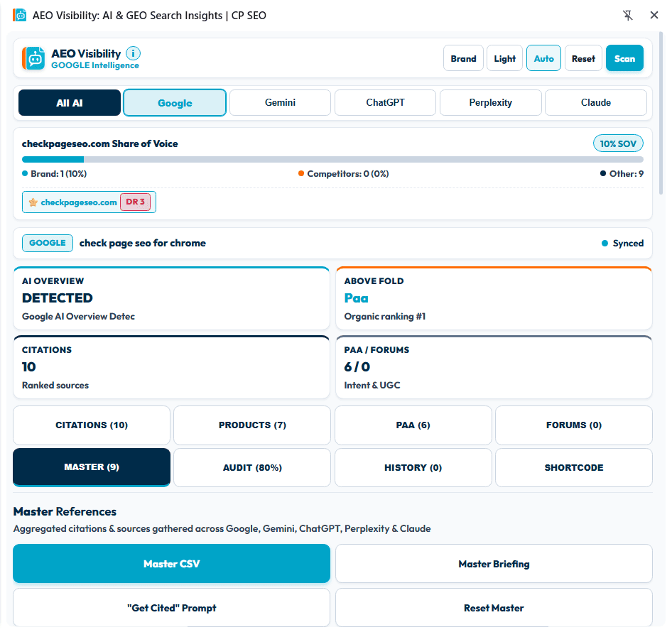The height and width of the screenshot is (632, 672).
Task: Show the Citations (10) section
Action: (92, 425)
